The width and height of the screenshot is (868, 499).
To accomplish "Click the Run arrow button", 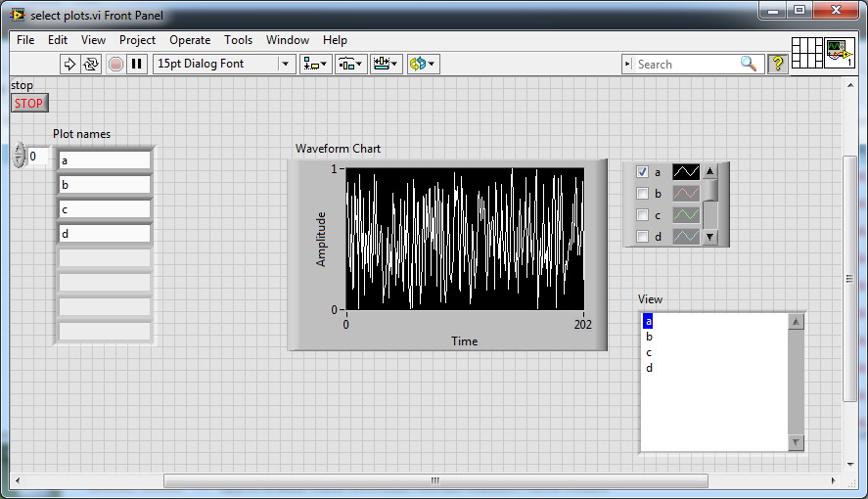I will [69, 64].
